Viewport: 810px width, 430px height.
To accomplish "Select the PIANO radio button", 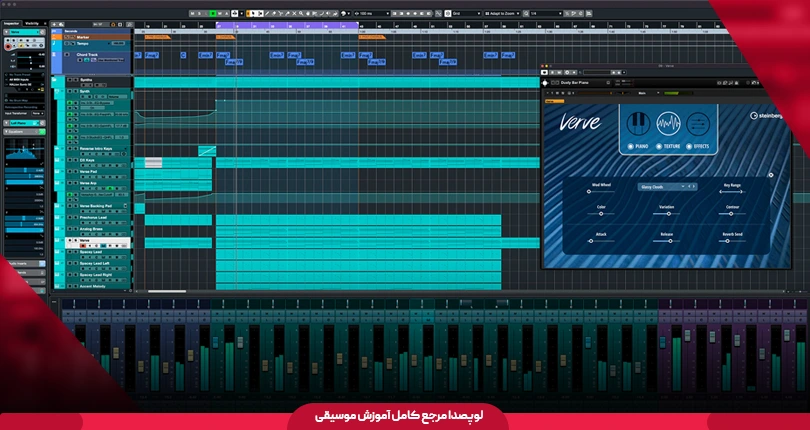I will click(630, 147).
